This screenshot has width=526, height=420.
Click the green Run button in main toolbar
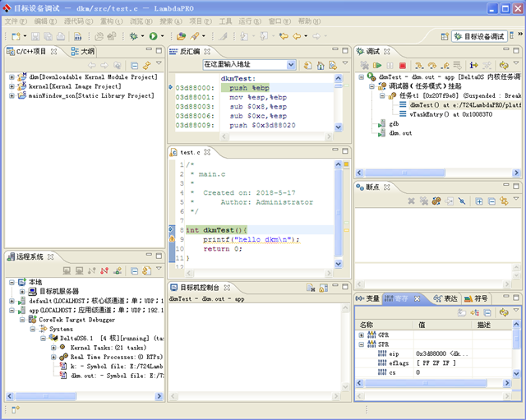click(154, 36)
